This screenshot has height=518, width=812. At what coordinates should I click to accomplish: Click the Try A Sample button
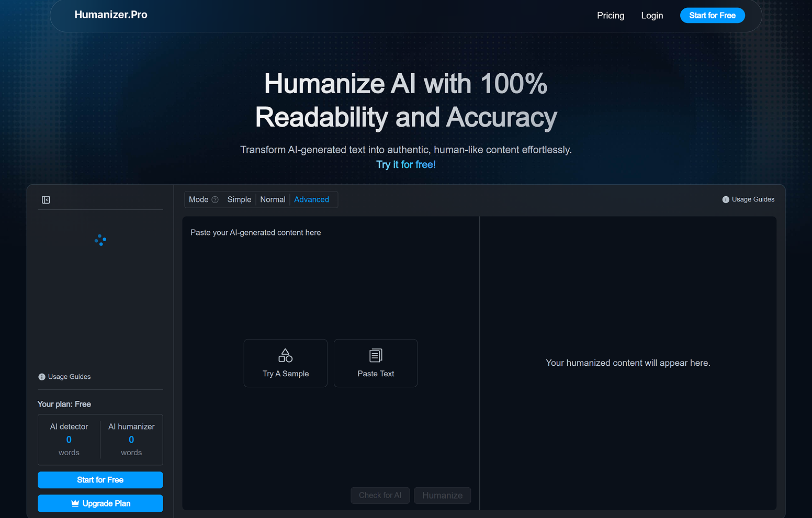point(286,363)
